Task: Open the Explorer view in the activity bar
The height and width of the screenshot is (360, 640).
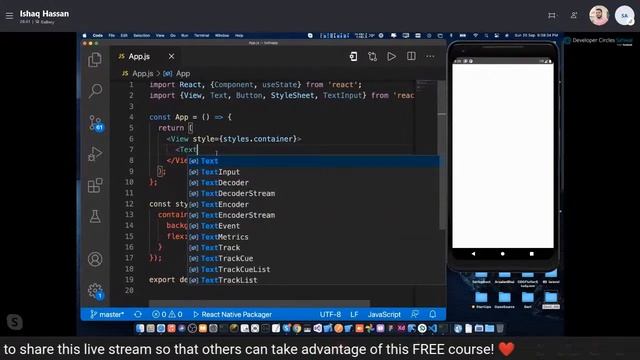Action: point(95,60)
